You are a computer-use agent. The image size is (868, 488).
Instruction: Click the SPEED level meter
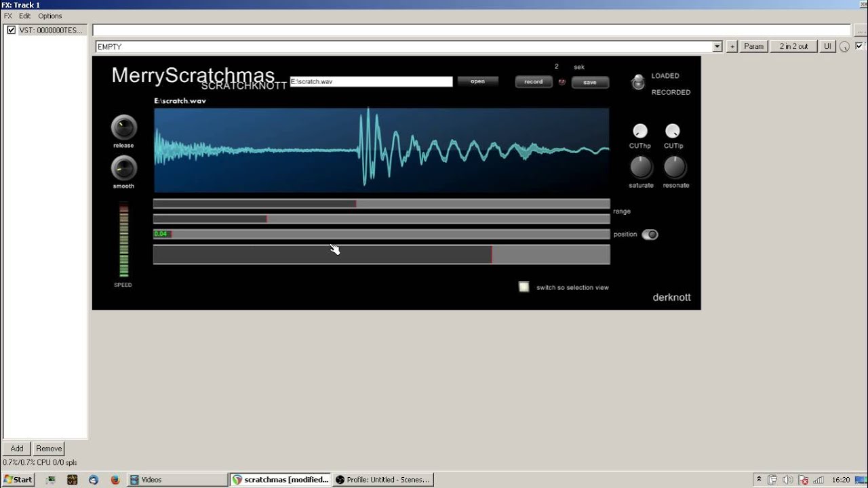point(123,240)
